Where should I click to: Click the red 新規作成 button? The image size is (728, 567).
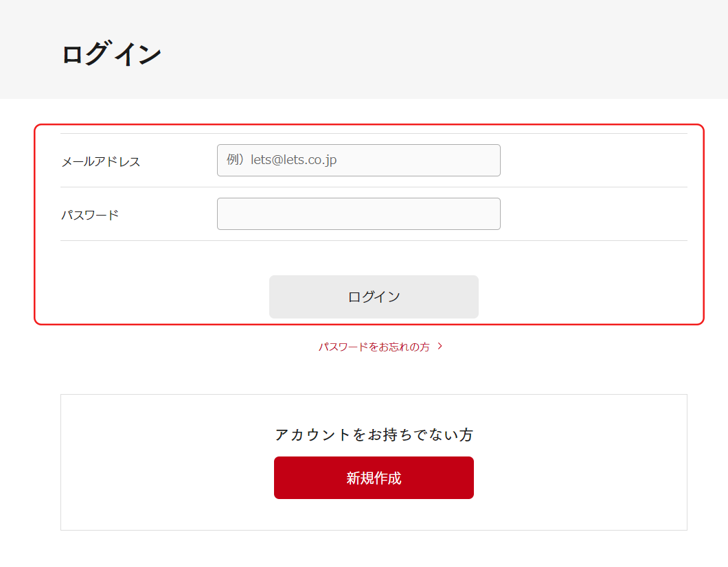coord(374,478)
